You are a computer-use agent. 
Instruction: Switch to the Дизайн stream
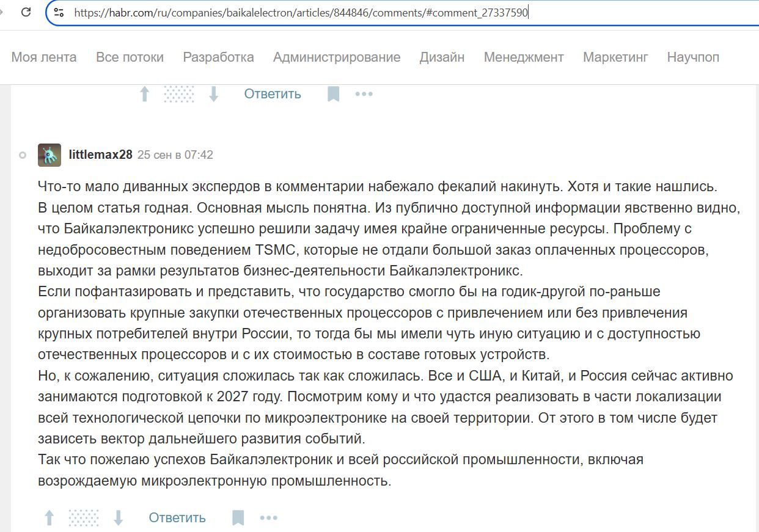point(442,57)
